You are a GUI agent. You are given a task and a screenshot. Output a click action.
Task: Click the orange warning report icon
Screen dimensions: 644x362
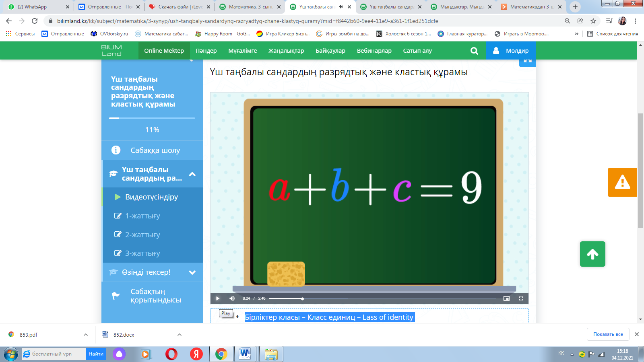coord(623,182)
